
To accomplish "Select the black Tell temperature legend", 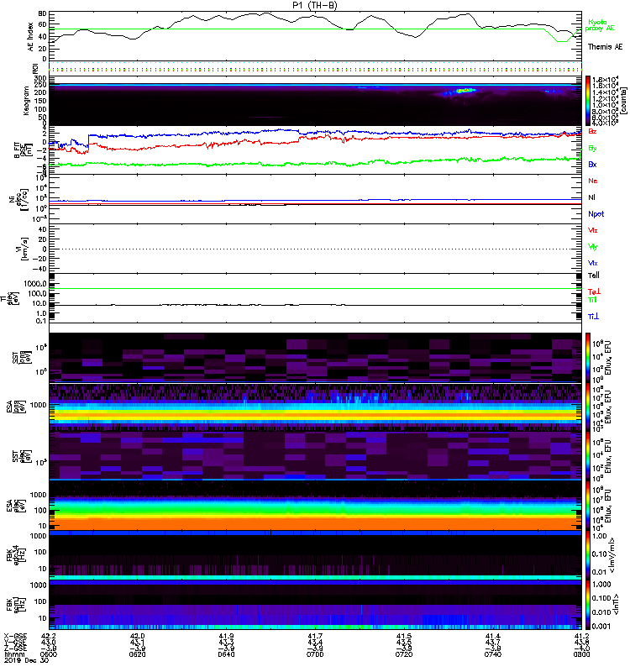I will point(594,276).
